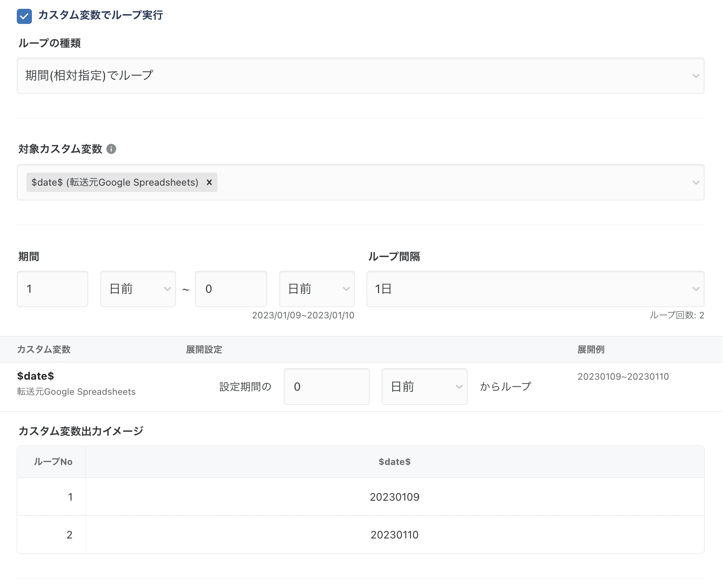The image size is (723, 588).
Task: Click the 展開例 value 20230109~20230110
Action: tap(623, 377)
